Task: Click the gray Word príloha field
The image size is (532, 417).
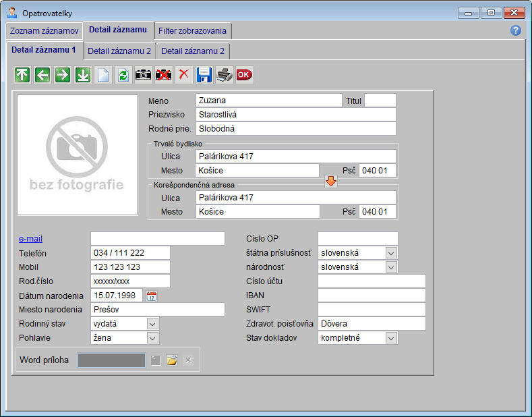Action: tap(112, 360)
